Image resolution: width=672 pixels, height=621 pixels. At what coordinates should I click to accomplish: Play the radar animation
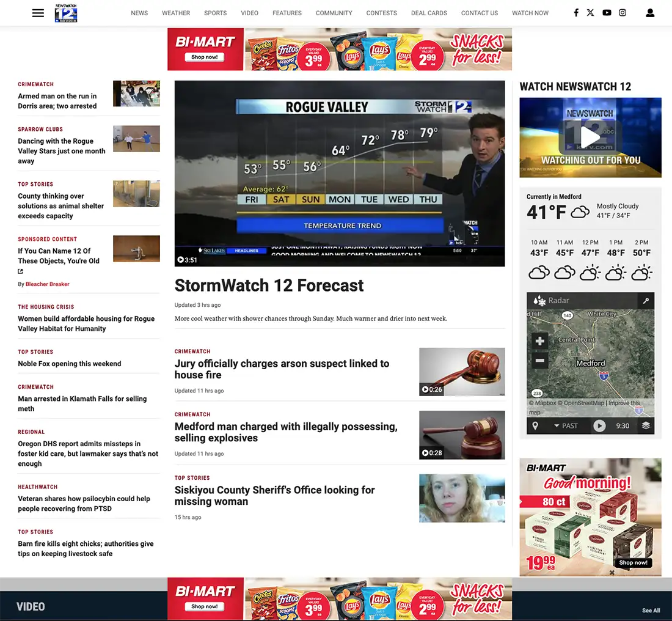point(599,426)
